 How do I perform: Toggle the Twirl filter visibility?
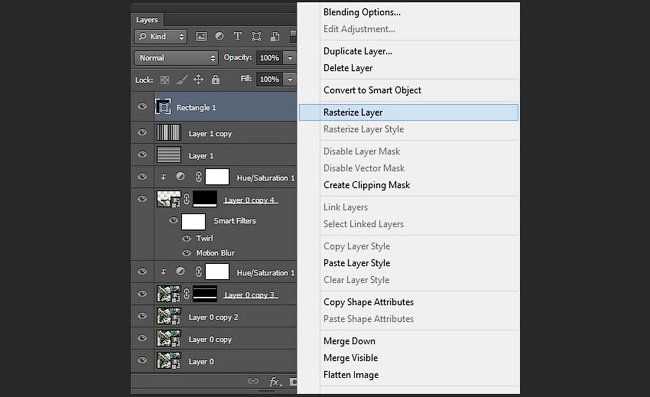187,238
